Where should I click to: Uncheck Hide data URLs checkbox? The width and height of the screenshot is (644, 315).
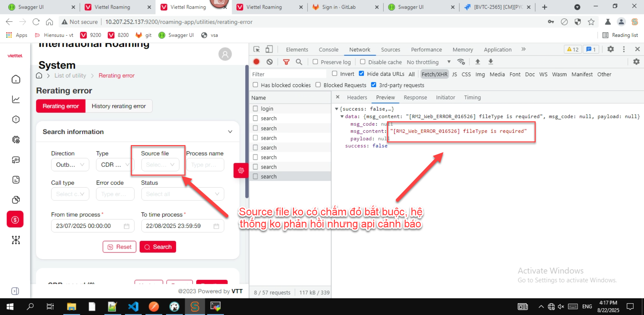361,74
